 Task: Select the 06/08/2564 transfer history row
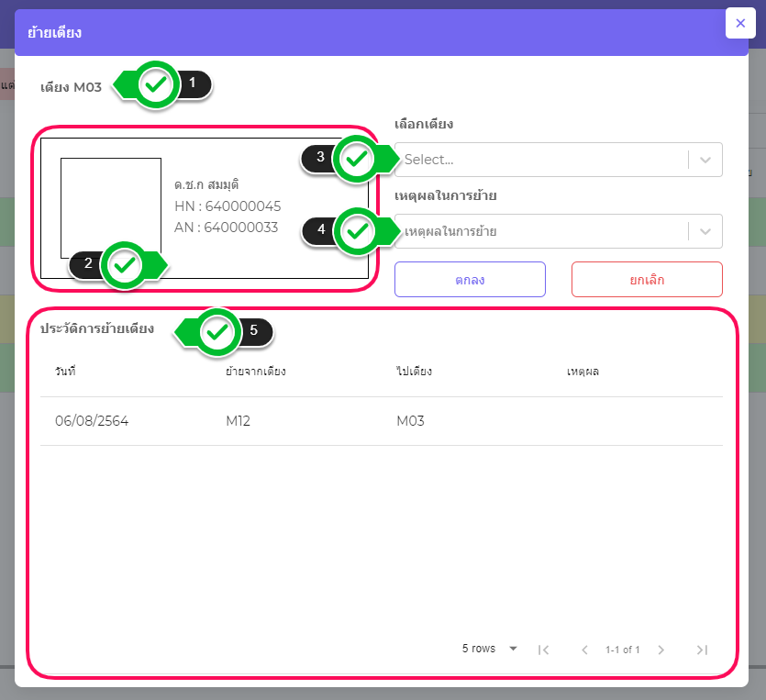pos(381,421)
